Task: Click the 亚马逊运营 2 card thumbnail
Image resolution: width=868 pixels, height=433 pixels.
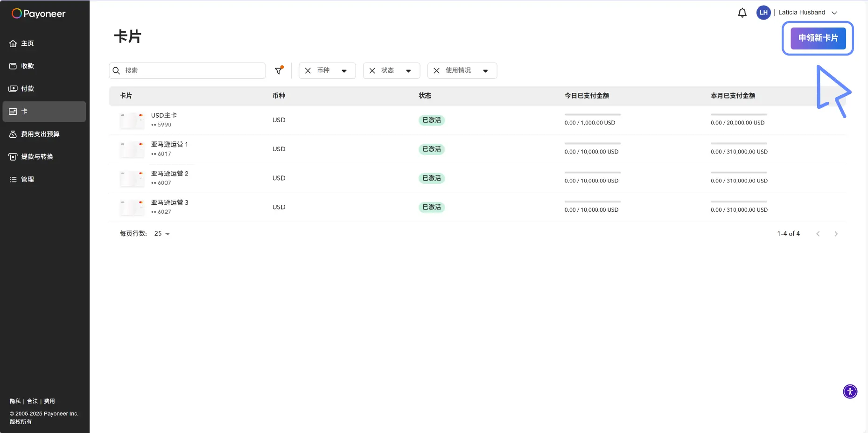Action: coord(132,178)
